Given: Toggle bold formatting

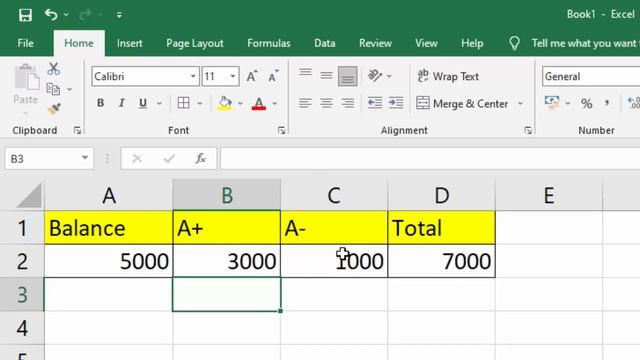Looking at the screenshot, I should (x=100, y=103).
